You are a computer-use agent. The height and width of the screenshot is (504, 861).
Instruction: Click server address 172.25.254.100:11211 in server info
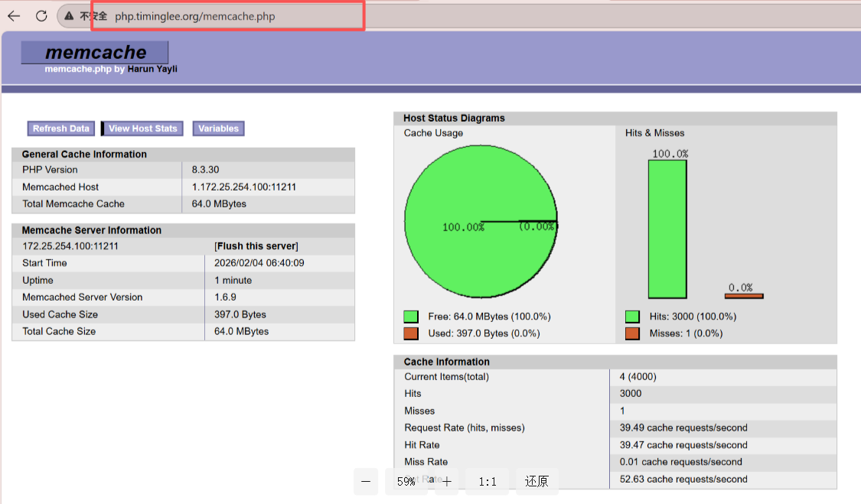coord(70,246)
